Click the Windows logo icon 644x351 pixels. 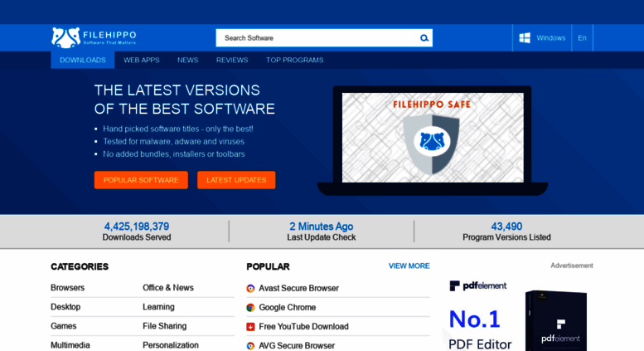coord(525,38)
